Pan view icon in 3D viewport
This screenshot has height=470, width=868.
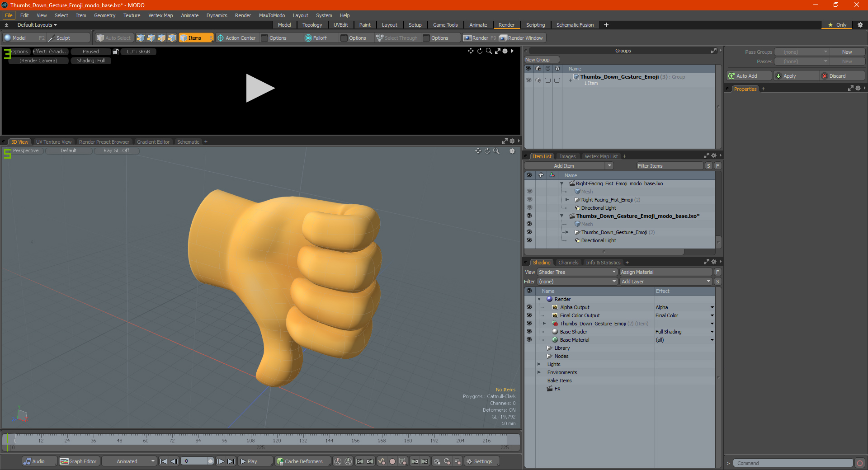click(478, 151)
